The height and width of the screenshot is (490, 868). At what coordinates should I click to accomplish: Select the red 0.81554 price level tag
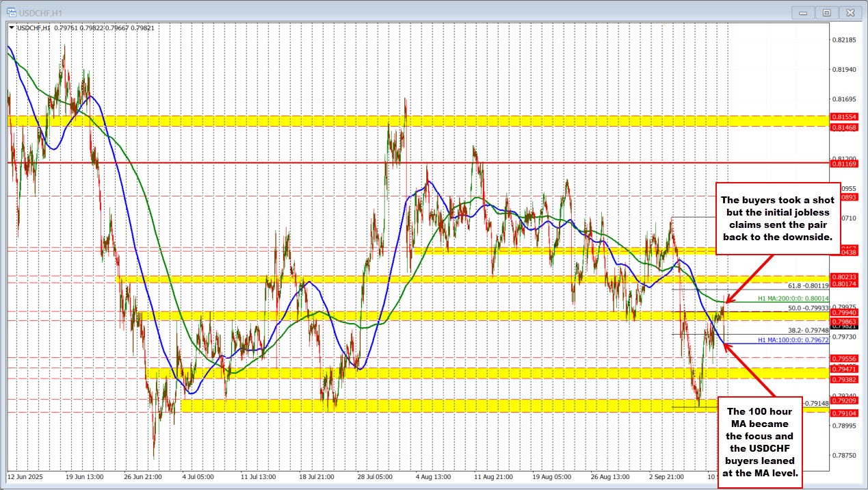[843, 117]
